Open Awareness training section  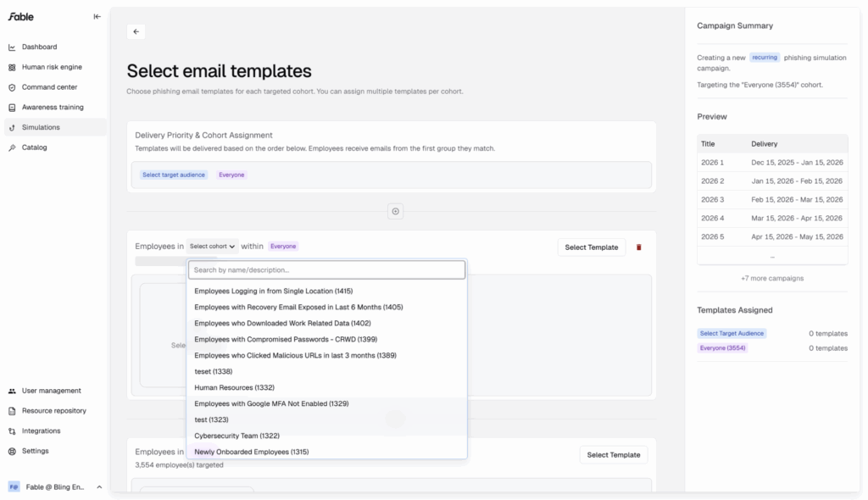click(53, 108)
